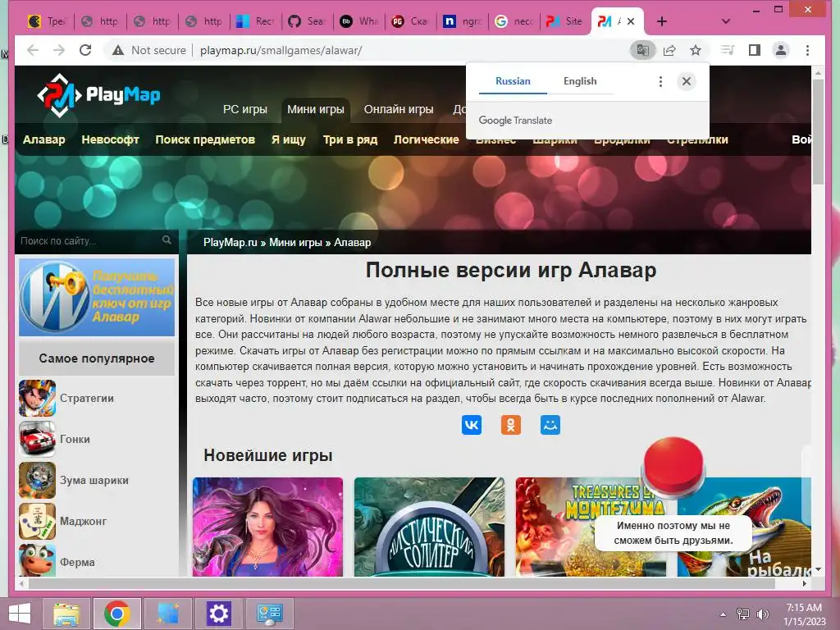Open the Онлайн игры menu

pos(399,109)
